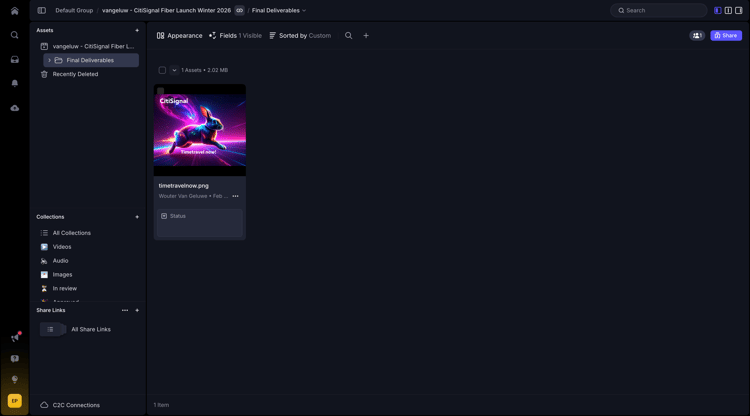Go to the Default Group breadcrumb
Viewport: 750px width, 416px height.
click(74, 10)
